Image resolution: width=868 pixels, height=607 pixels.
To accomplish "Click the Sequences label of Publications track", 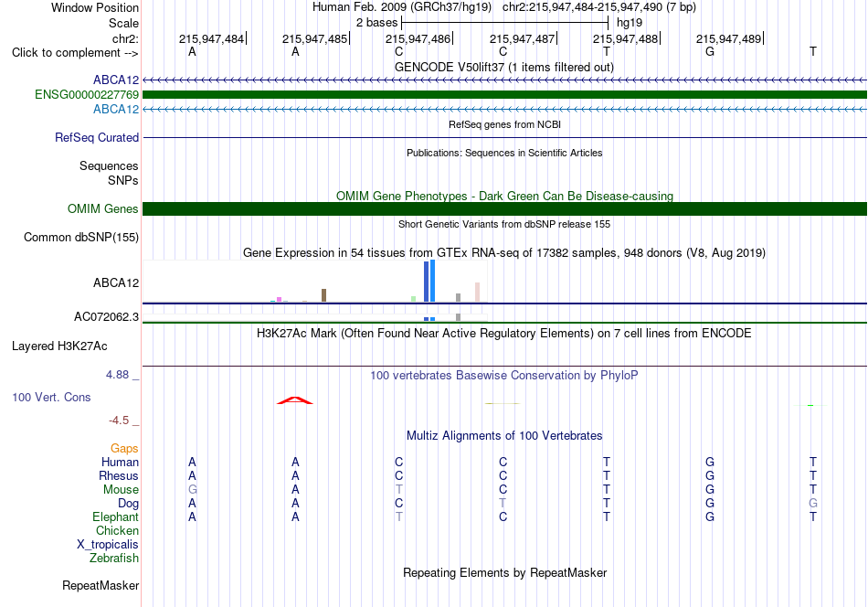I will 109,166.
